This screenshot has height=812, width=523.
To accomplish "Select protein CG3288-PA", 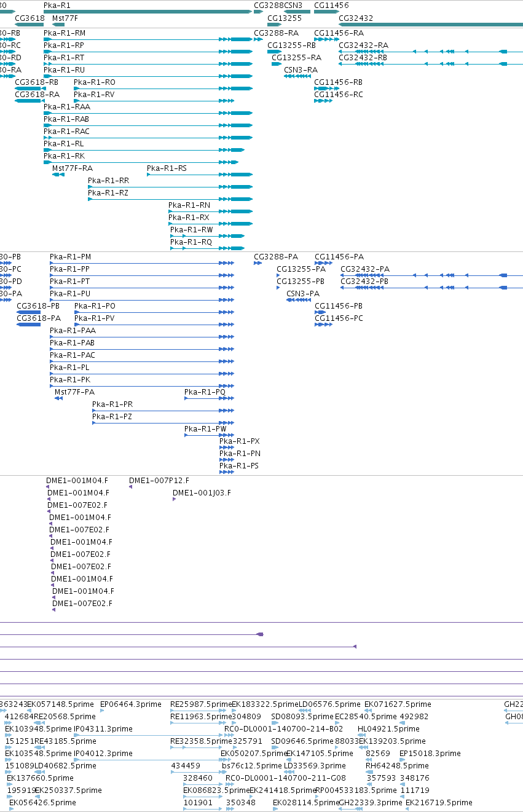I will [277, 257].
